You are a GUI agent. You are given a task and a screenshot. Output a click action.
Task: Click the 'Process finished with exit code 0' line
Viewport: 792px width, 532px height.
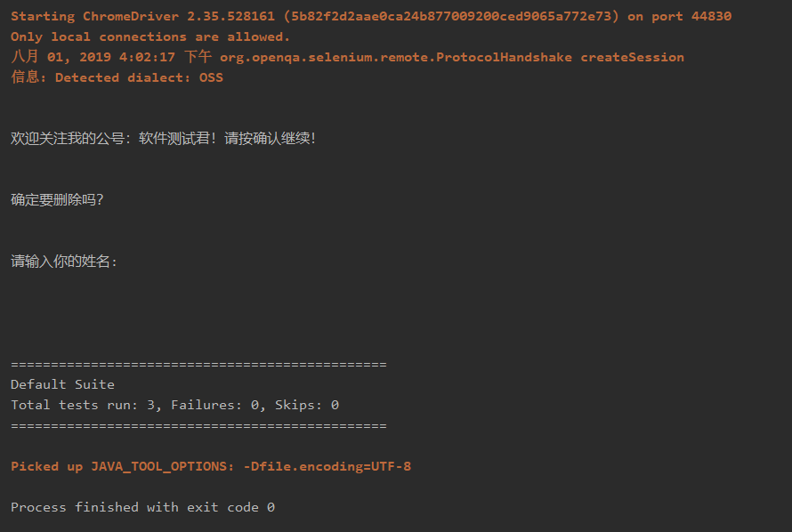(142, 507)
